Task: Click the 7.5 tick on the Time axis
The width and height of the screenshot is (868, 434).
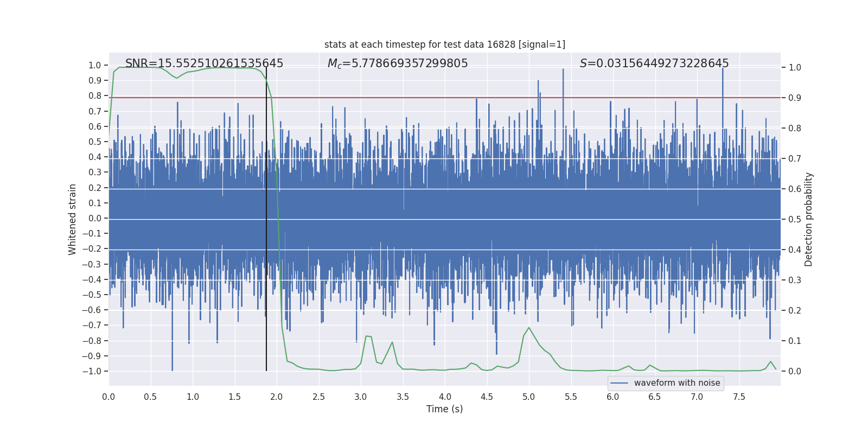Action: (x=739, y=397)
